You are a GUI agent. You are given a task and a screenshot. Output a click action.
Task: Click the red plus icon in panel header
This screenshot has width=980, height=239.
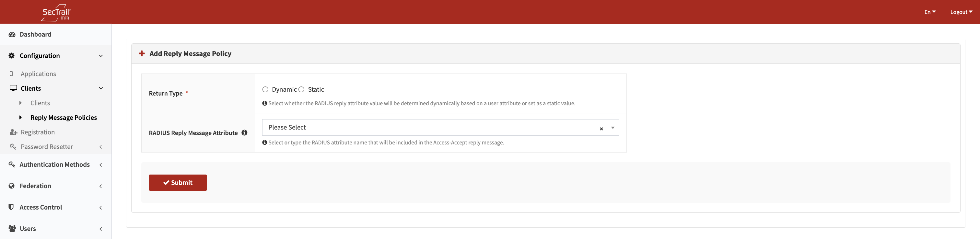(142, 53)
